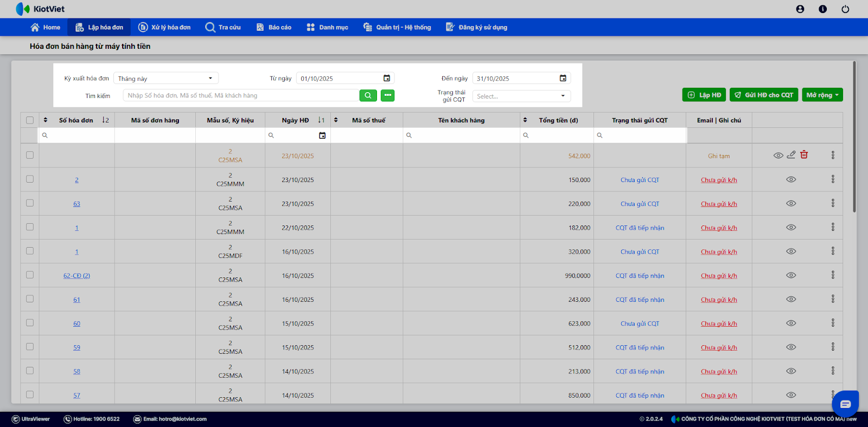Click the Từ ngày date field
Screen dimensions: 868x427
pos(345,78)
